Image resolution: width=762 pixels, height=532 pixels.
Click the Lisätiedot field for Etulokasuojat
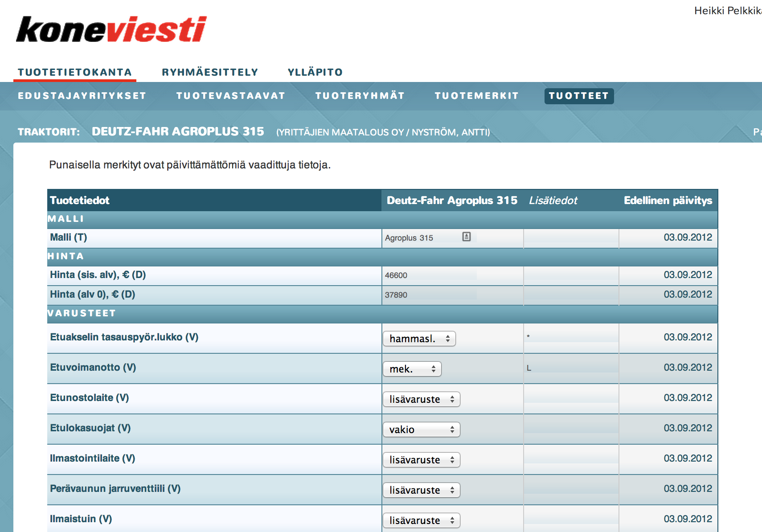tap(571, 428)
